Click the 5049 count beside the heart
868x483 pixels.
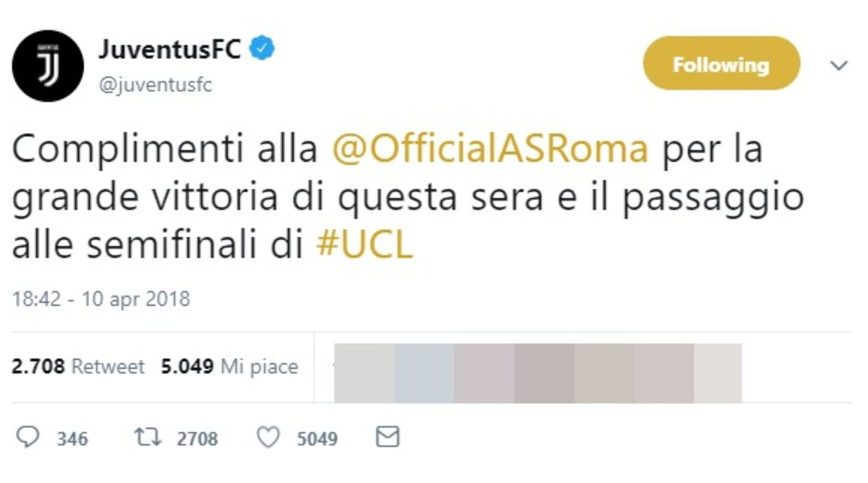coord(317,438)
